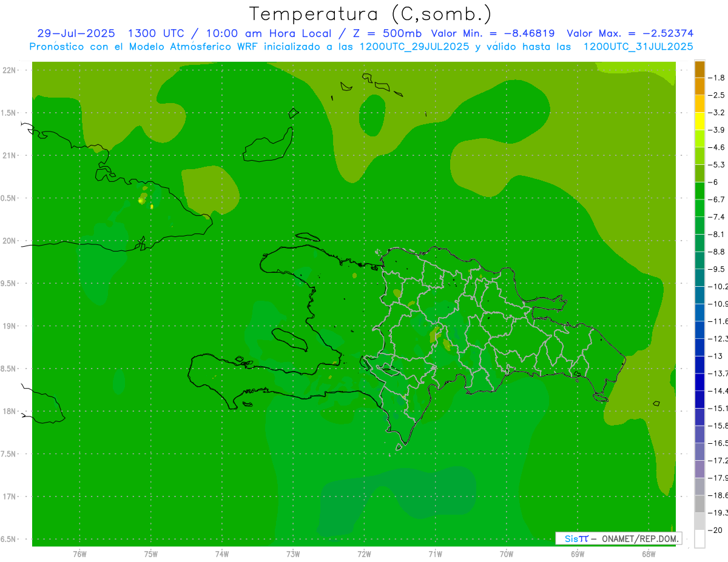Click the '-9.5' legend value
Screen dimensions: 728x562
(716, 269)
